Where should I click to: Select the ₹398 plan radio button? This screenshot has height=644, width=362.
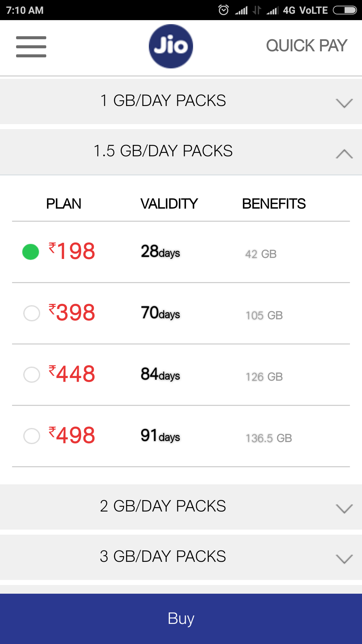[x=32, y=313]
